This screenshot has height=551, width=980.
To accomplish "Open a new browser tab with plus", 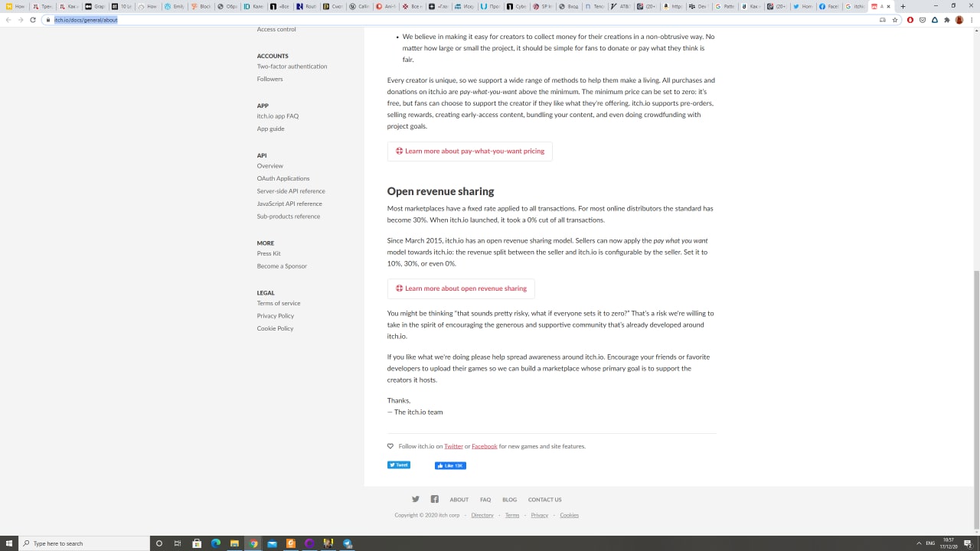I will tap(903, 6).
